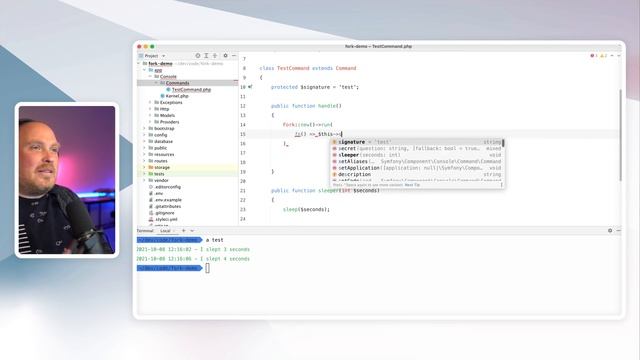Click line 15 code in editor
The width and height of the screenshot is (640, 360).
tap(318, 134)
